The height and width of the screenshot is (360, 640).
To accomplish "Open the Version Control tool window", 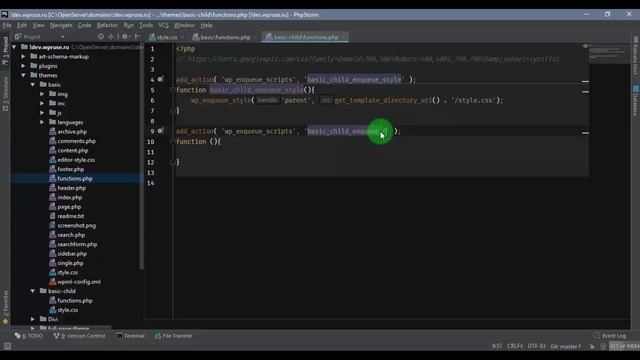I will pos(80,336).
